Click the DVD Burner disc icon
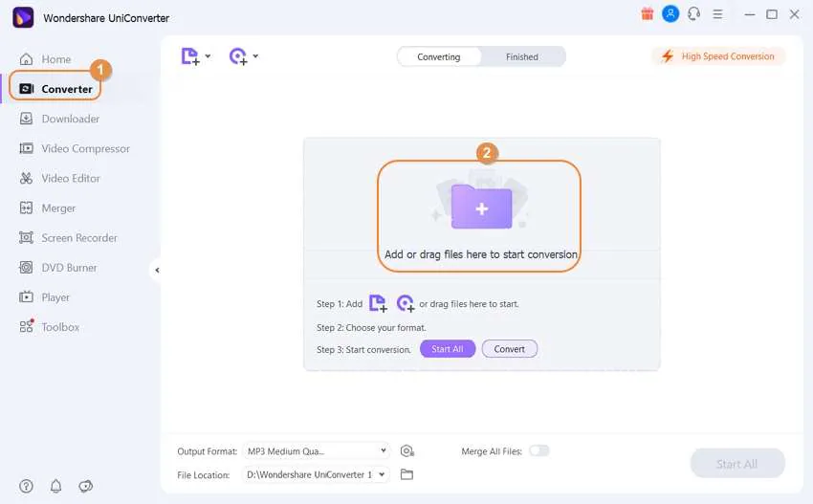 tap(26, 268)
